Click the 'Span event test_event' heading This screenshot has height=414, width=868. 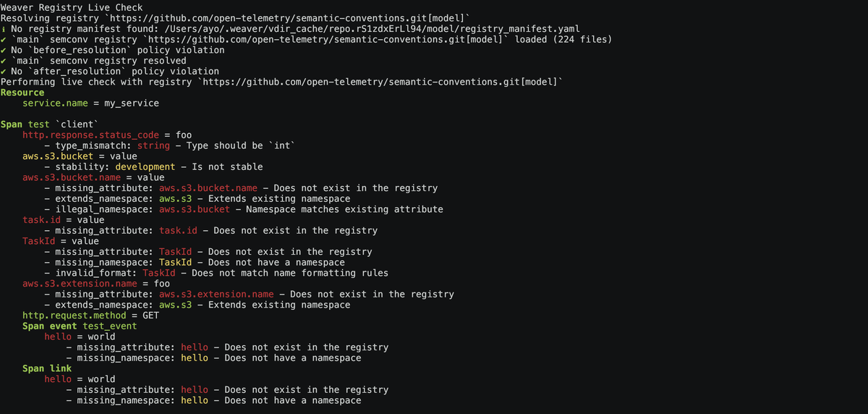tap(80, 326)
